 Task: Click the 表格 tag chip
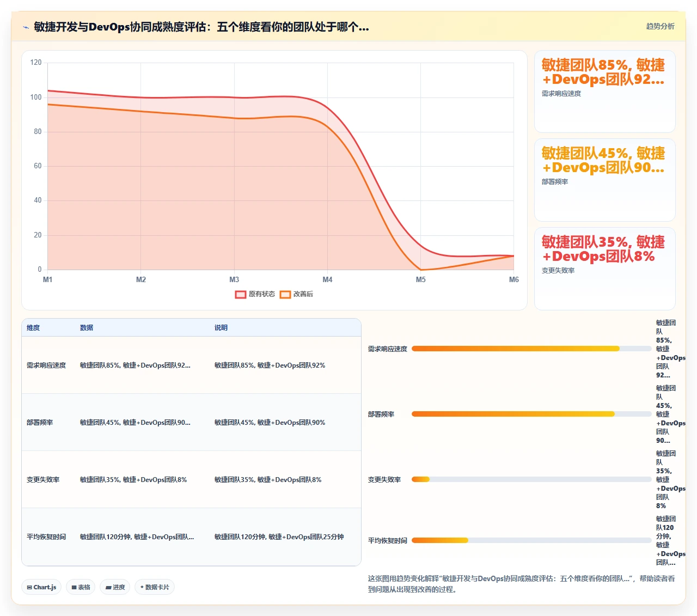81,587
